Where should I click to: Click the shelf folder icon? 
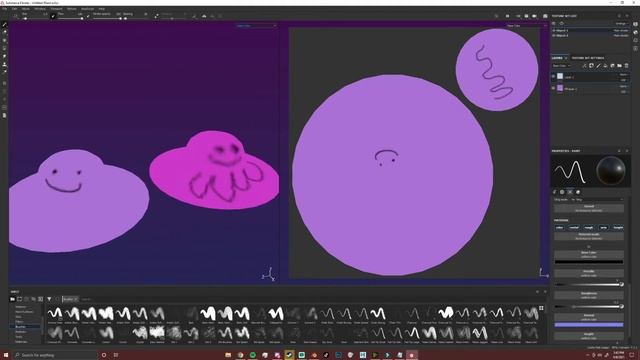pos(12,299)
